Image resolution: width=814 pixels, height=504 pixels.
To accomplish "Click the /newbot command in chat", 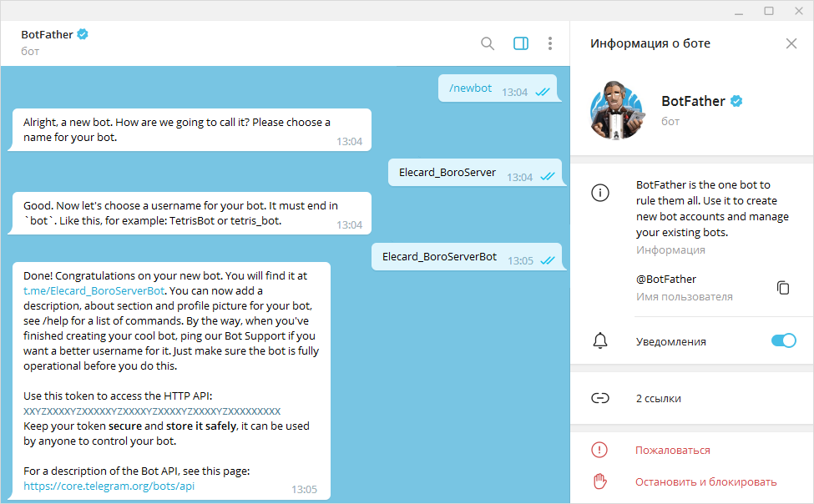I will pos(470,88).
